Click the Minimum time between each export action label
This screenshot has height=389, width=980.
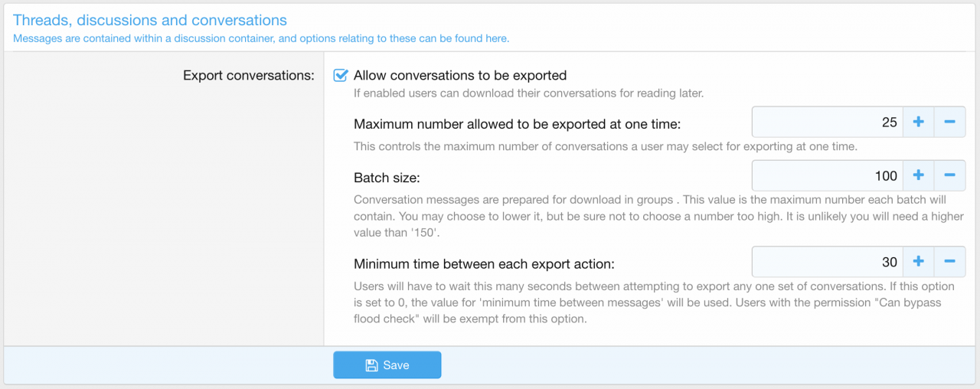coord(484,264)
